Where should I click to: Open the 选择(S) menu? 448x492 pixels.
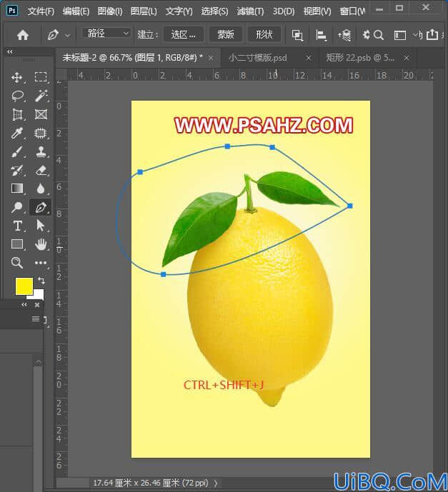pyautogui.click(x=214, y=11)
